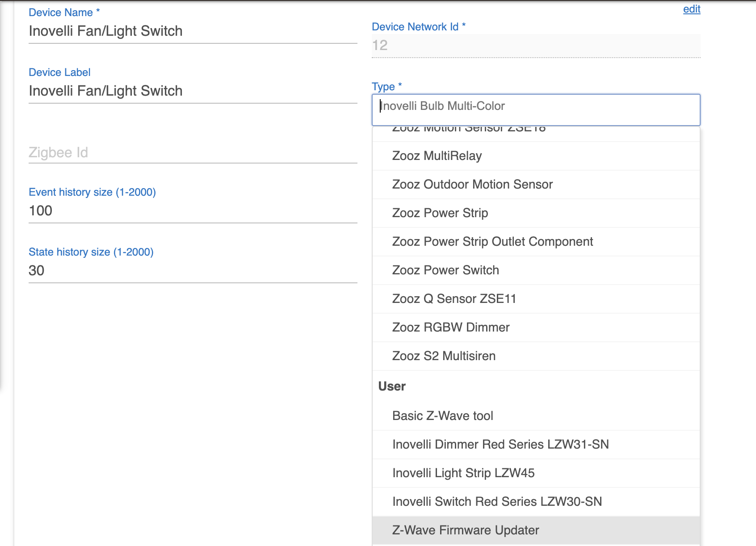The width and height of the screenshot is (756, 546).
Task: Select Zooz Power Switch driver
Action: [x=445, y=270]
